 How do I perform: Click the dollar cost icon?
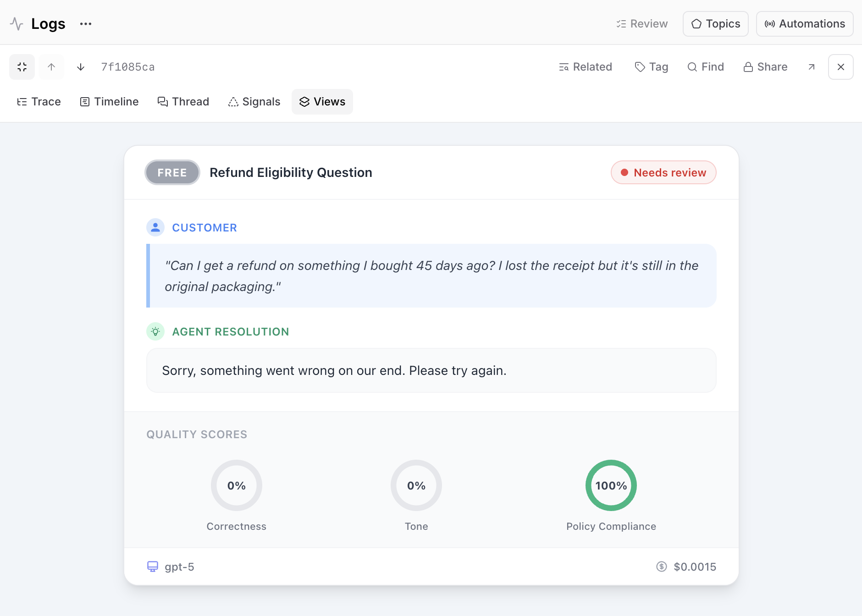click(x=661, y=566)
